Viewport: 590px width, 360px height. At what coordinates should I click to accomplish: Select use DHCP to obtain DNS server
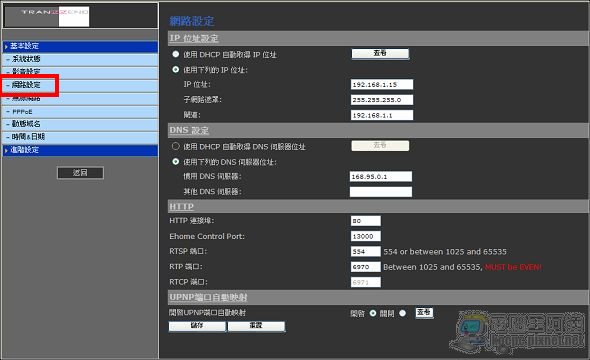(176, 146)
